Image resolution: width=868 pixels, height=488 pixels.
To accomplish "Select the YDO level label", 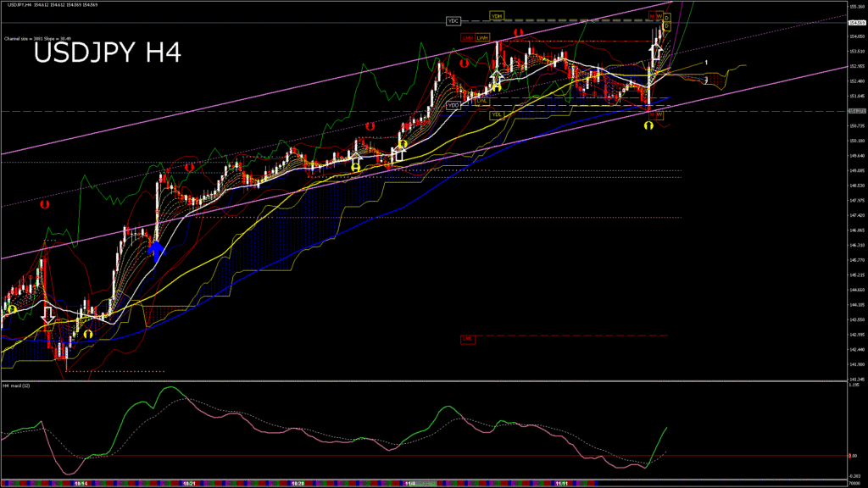I will 453,105.
